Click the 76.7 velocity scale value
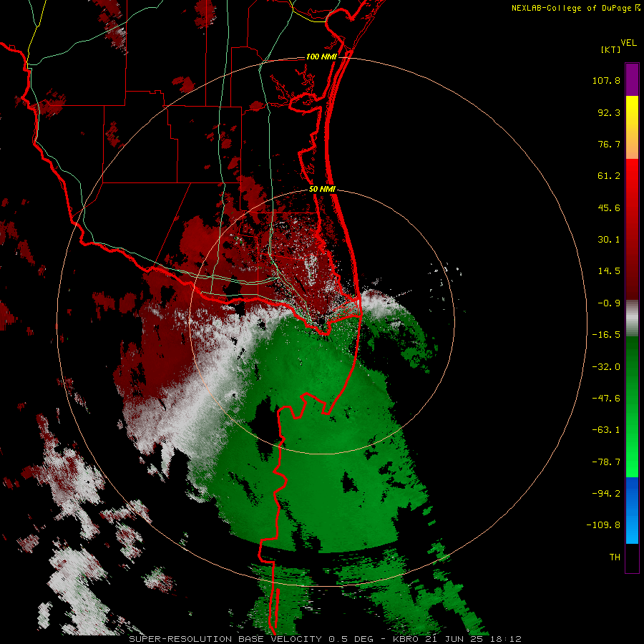Screen dimensions: 644x644 tap(609, 144)
